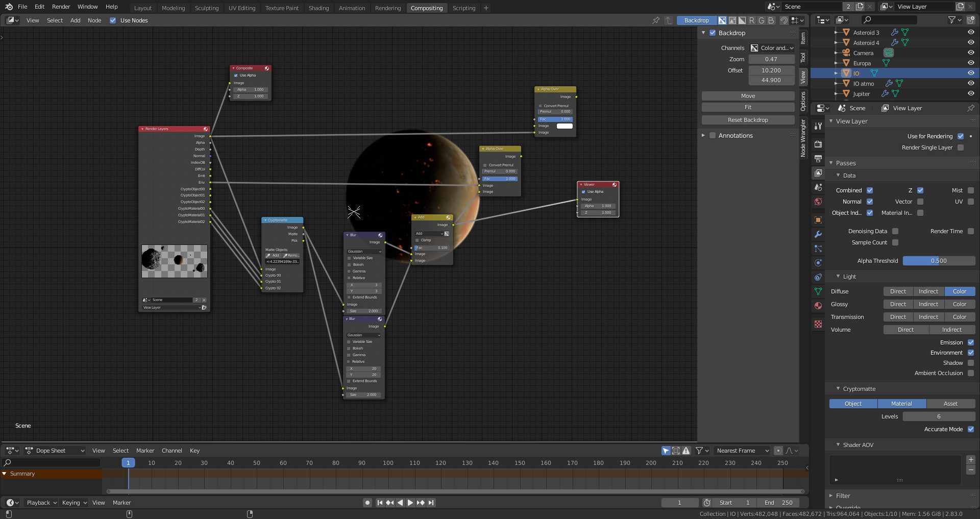
Task: Expand the Annotations panel
Action: (703, 135)
